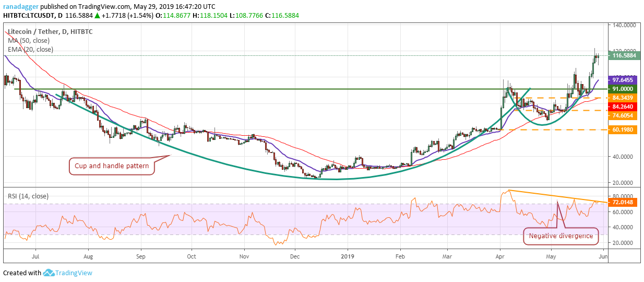
Task: Click the 'Jun' date axis label
Action: pos(603,256)
